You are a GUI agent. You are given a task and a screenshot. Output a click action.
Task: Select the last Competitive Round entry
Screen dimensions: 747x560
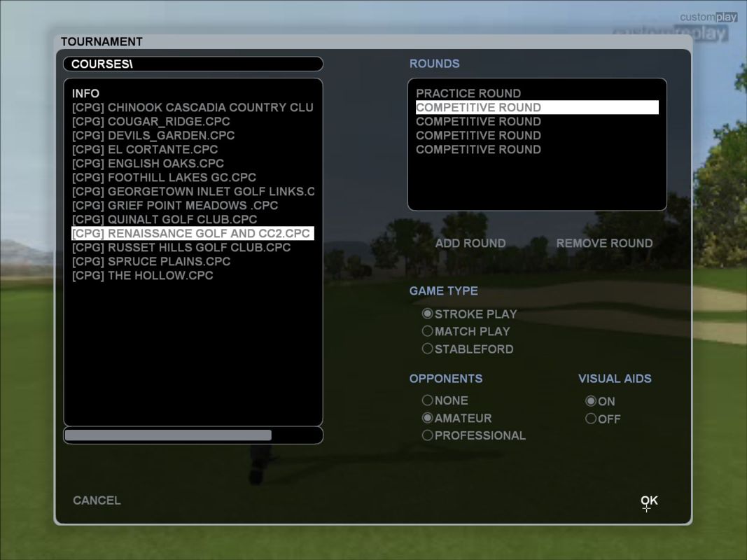[x=478, y=150]
